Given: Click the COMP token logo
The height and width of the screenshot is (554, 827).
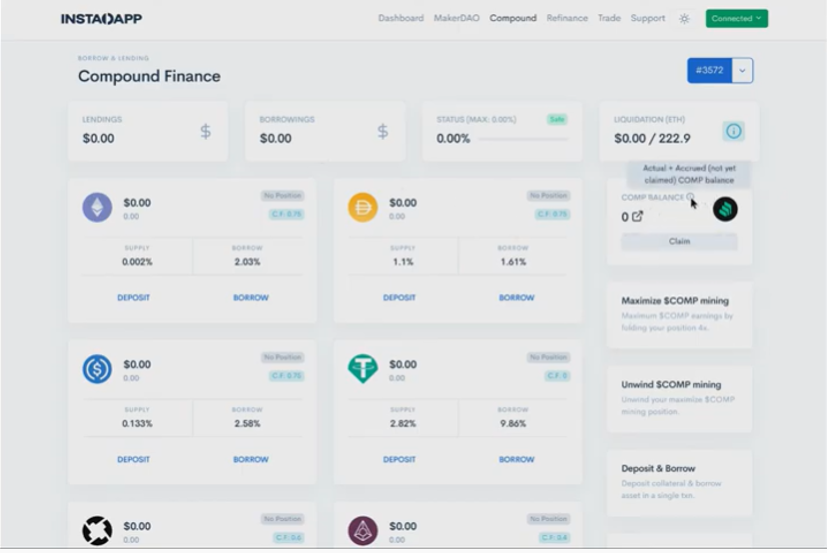Looking at the screenshot, I should [x=725, y=209].
